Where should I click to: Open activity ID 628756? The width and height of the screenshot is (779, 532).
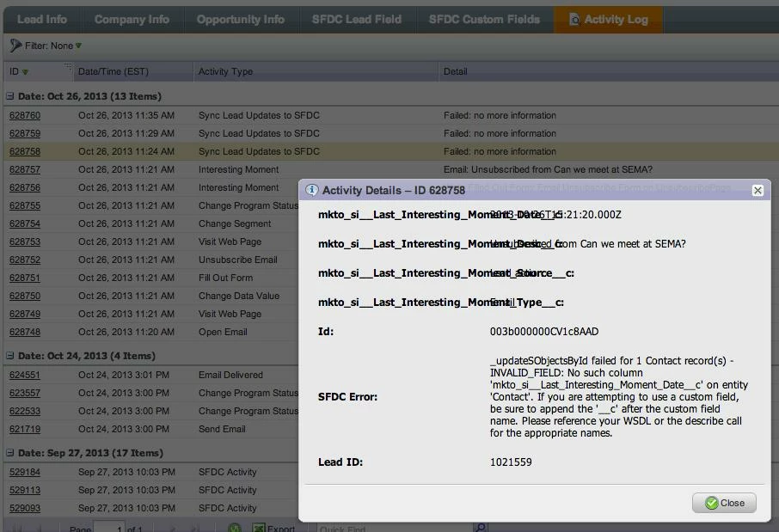point(25,187)
